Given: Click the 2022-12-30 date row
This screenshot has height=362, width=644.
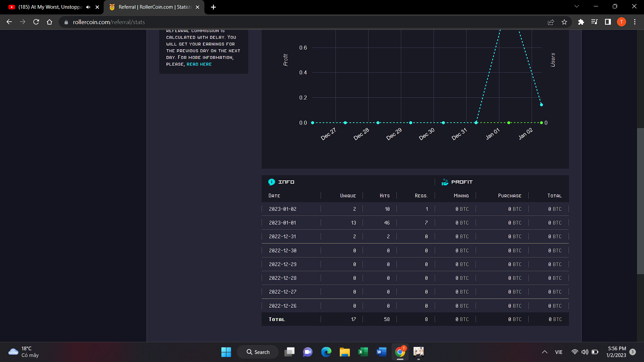Looking at the screenshot, I should pos(415,250).
